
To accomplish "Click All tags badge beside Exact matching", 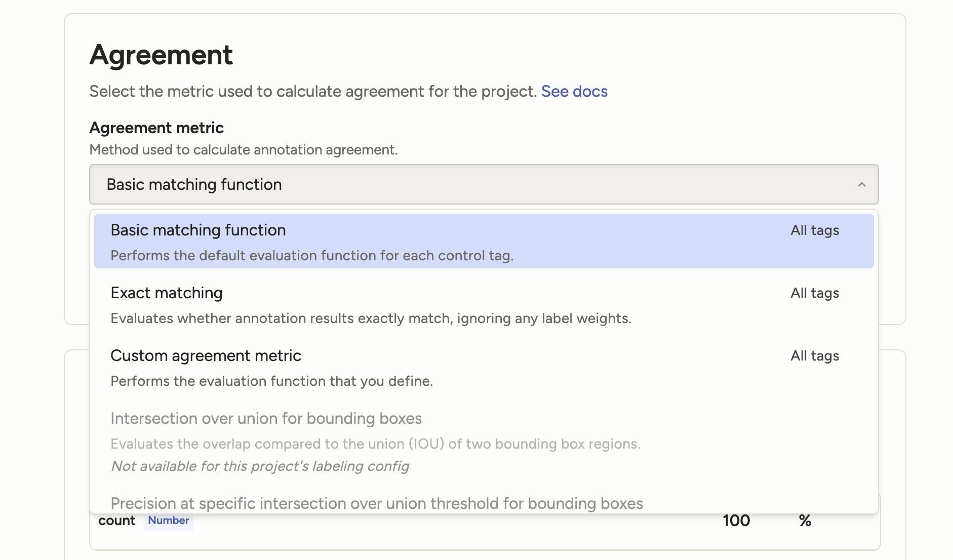I will [x=815, y=293].
